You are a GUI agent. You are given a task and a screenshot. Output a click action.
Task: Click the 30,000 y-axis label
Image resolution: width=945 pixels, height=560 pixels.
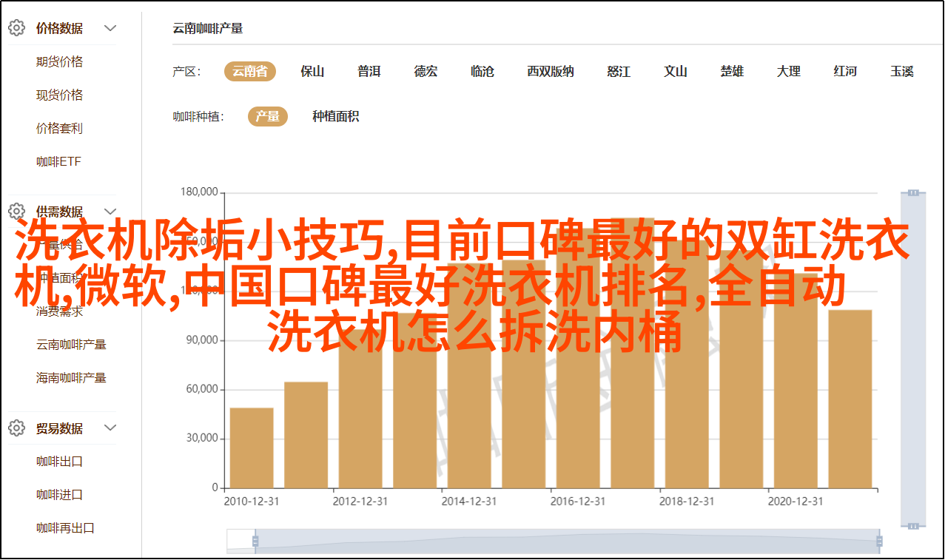pos(202,439)
